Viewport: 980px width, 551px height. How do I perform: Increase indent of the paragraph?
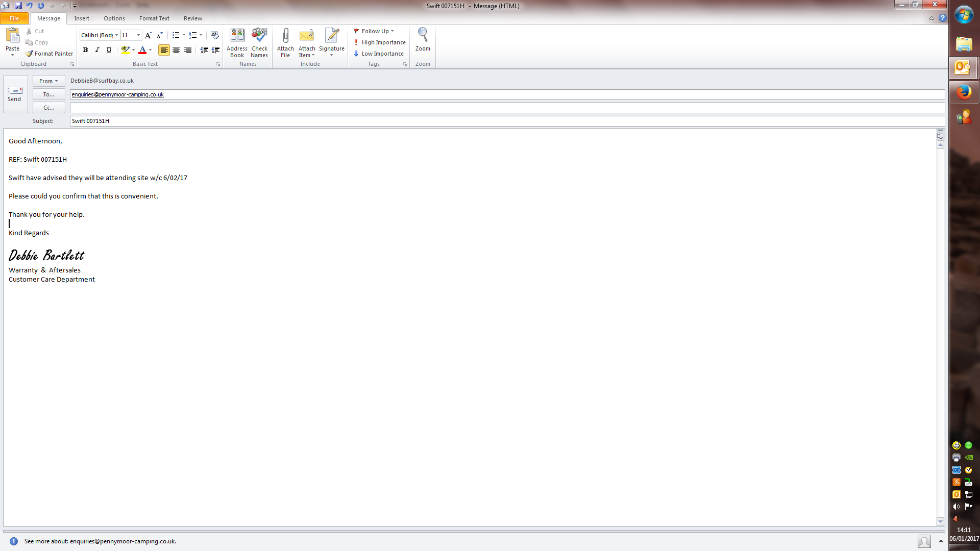click(x=216, y=50)
